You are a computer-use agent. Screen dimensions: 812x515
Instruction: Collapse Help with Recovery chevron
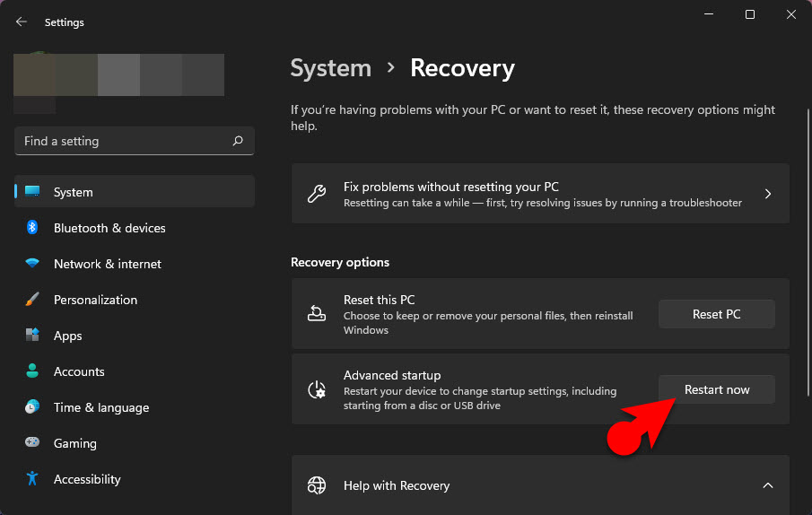[767, 485]
